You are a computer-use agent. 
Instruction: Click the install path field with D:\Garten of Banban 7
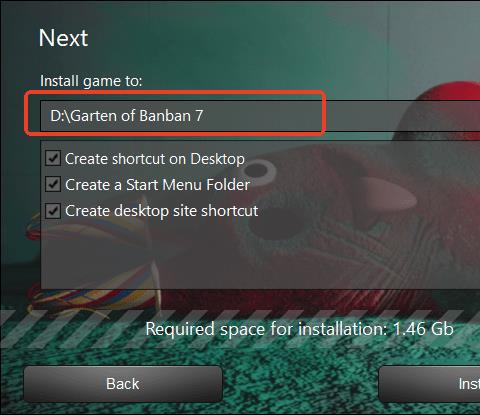coord(260,116)
